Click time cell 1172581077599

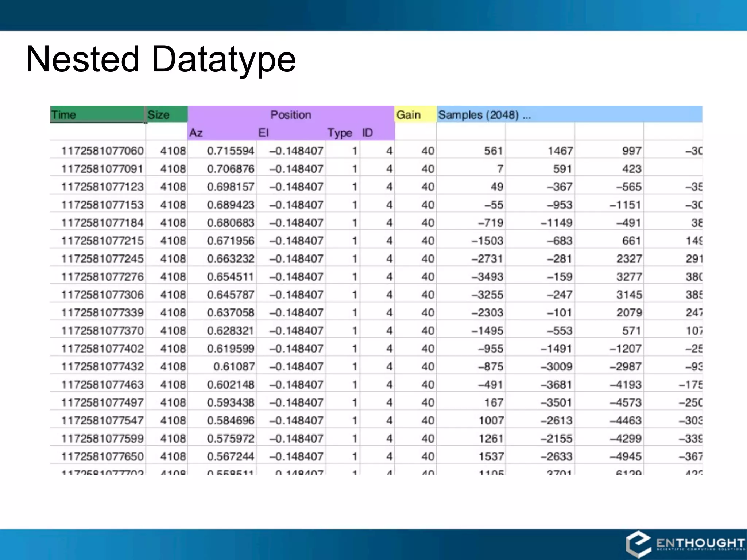click(x=102, y=438)
